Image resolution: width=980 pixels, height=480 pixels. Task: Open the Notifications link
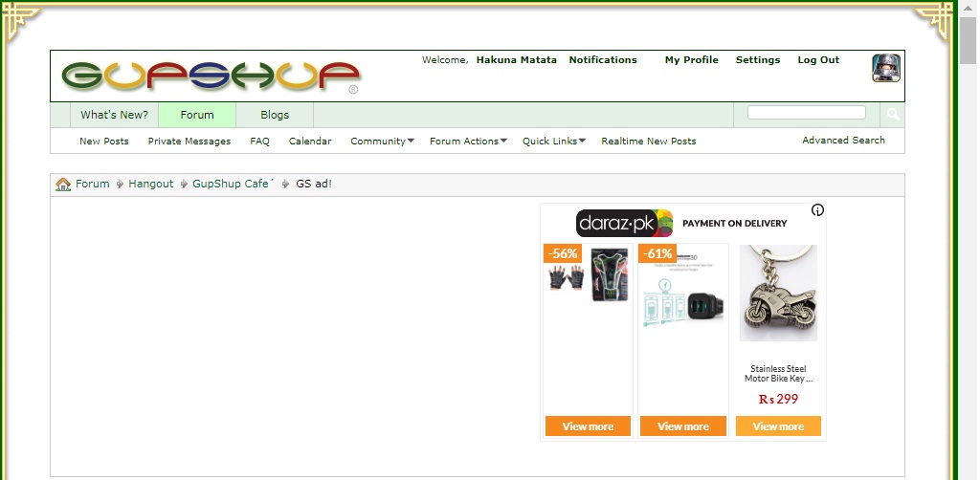click(603, 60)
